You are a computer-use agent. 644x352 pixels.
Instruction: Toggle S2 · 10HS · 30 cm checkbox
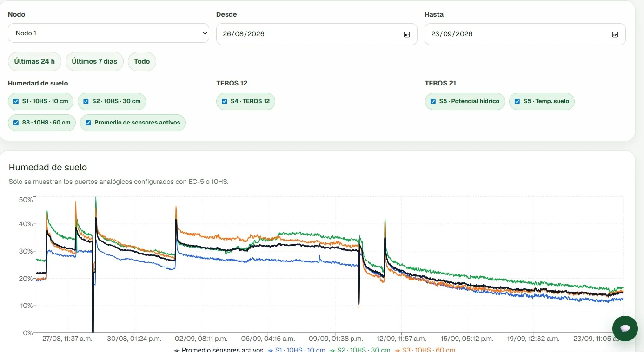(x=86, y=101)
